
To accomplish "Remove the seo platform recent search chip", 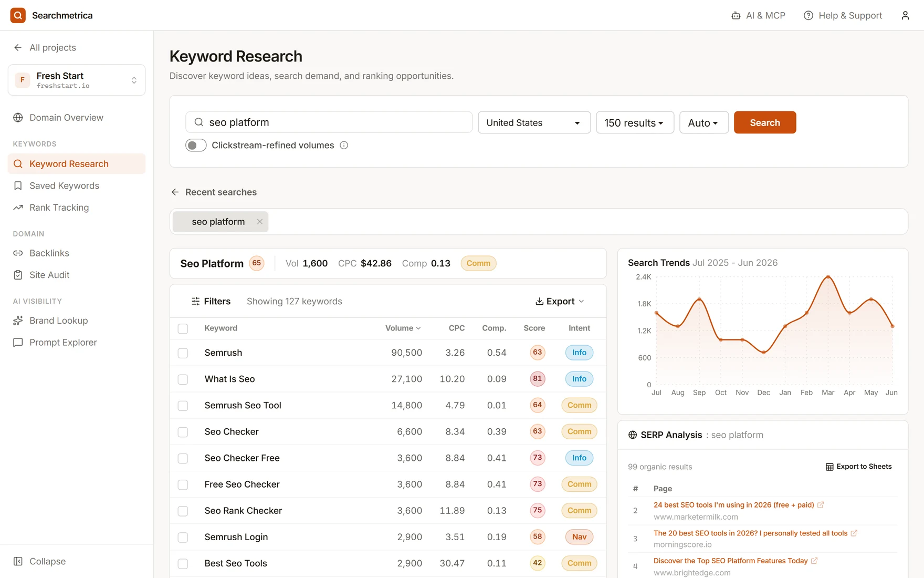I will point(259,222).
